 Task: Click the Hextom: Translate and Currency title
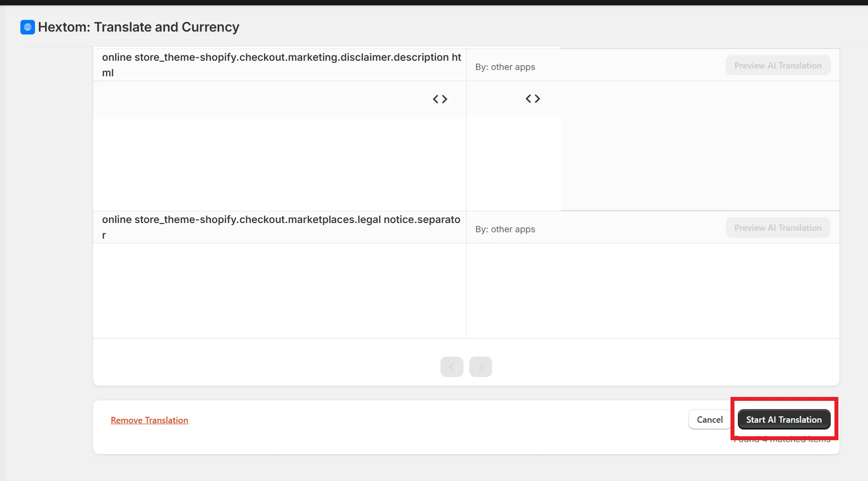[139, 27]
